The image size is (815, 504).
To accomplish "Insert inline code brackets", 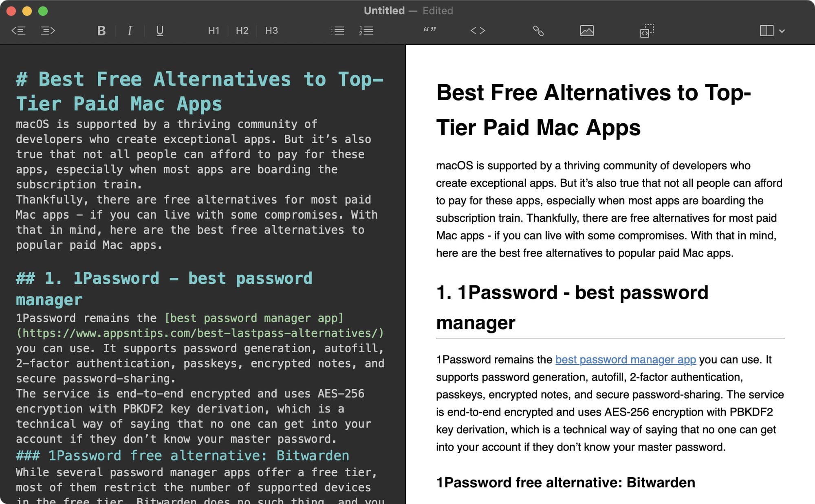I will [x=478, y=31].
